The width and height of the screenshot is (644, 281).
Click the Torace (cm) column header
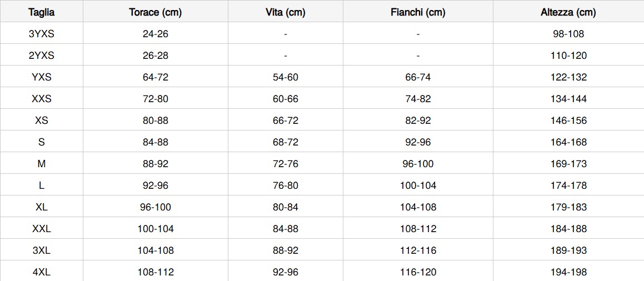[x=155, y=12]
